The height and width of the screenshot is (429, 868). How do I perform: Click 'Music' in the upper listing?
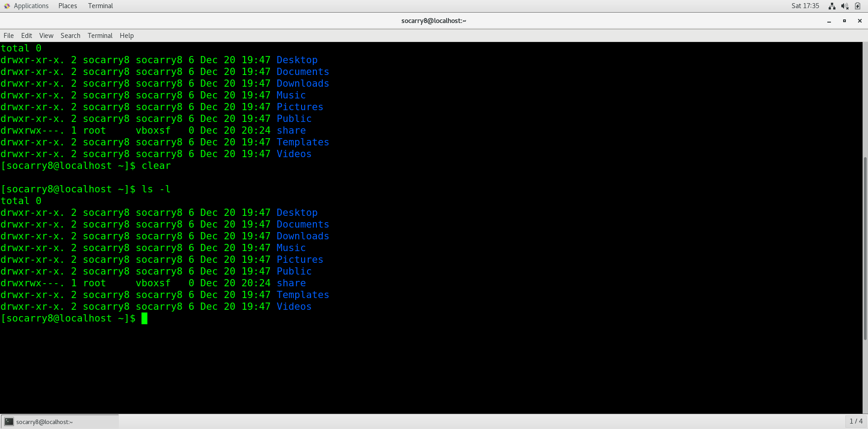(291, 95)
